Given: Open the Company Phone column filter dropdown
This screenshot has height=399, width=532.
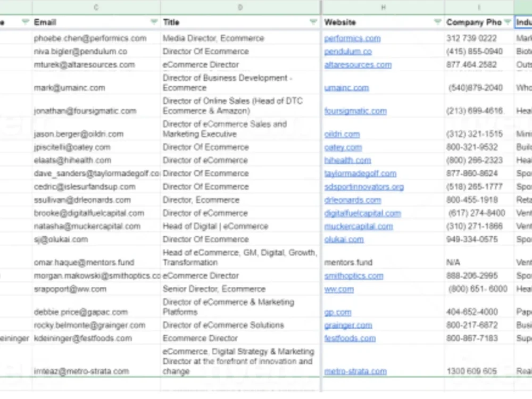Looking at the screenshot, I should (508, 22).
